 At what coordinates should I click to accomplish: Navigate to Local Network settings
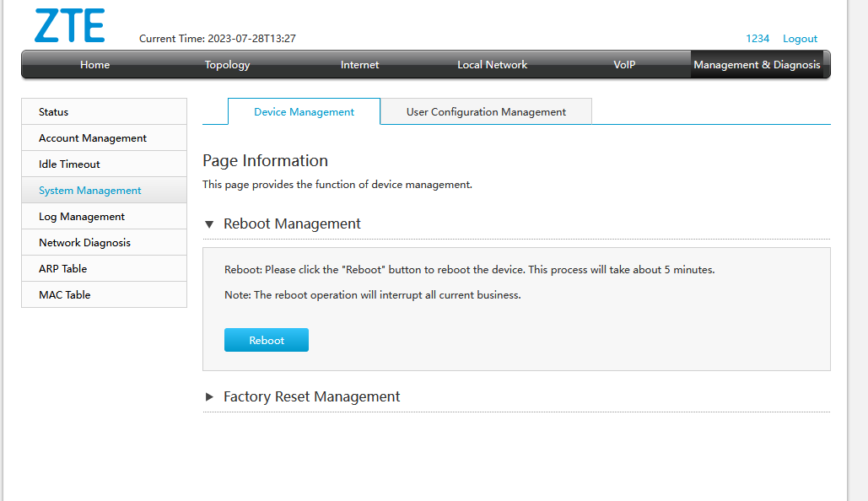[492, 65]
